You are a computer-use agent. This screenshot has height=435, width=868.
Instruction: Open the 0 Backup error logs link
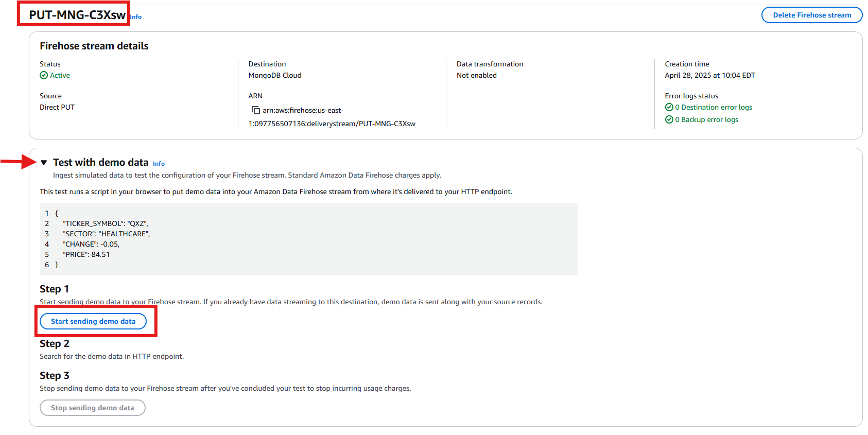tap(707, 119)
